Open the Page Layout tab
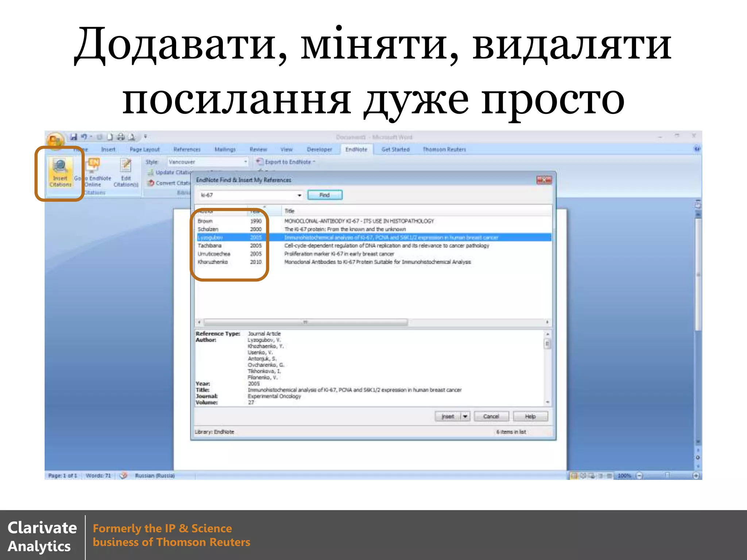The image size is (747, 560). [144, 149]
